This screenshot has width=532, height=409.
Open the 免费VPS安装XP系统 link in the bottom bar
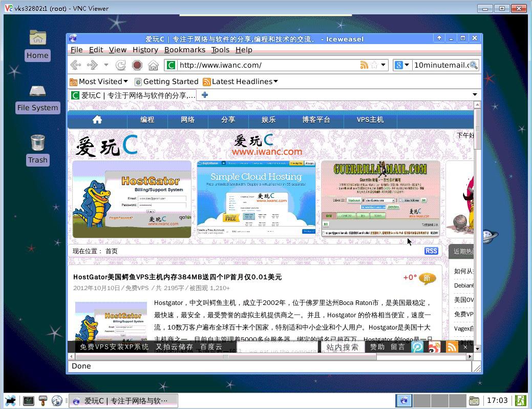point(114,347)
